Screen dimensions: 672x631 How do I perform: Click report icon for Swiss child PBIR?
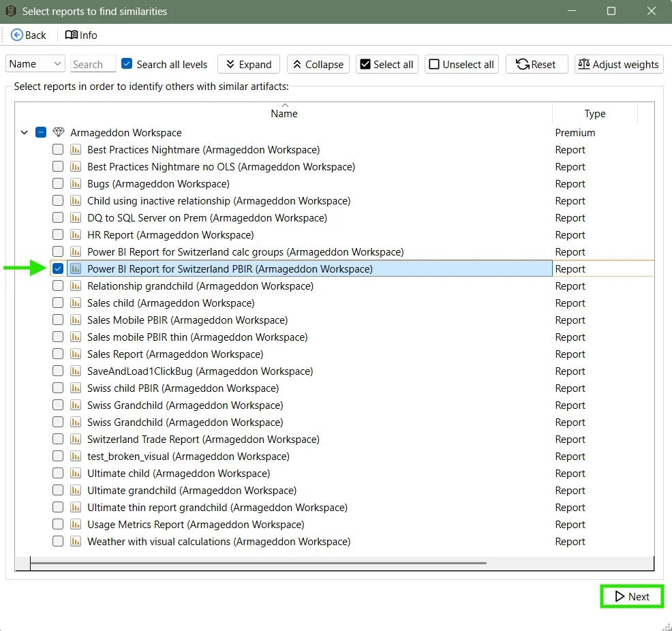tap(76, 388)
